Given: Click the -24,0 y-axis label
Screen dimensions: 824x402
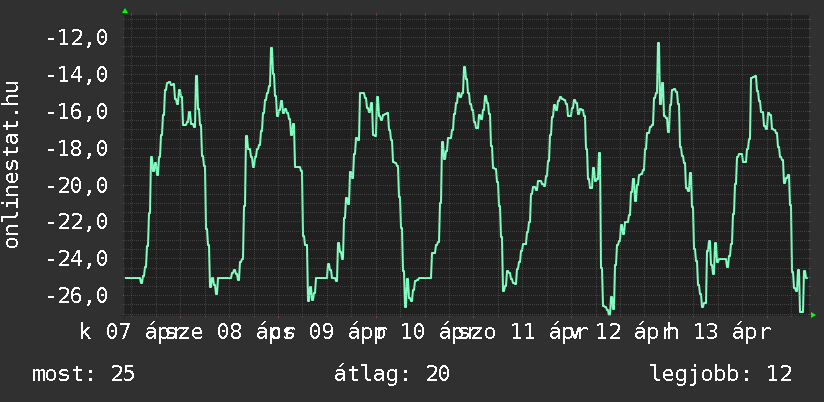Looking at the screenshot, I should (77, 260).
